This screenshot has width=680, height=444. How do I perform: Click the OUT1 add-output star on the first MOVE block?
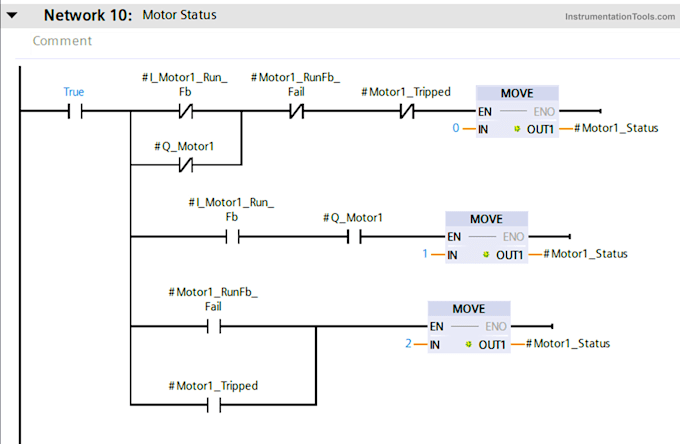pyautogui.click(x=517, y=129)
